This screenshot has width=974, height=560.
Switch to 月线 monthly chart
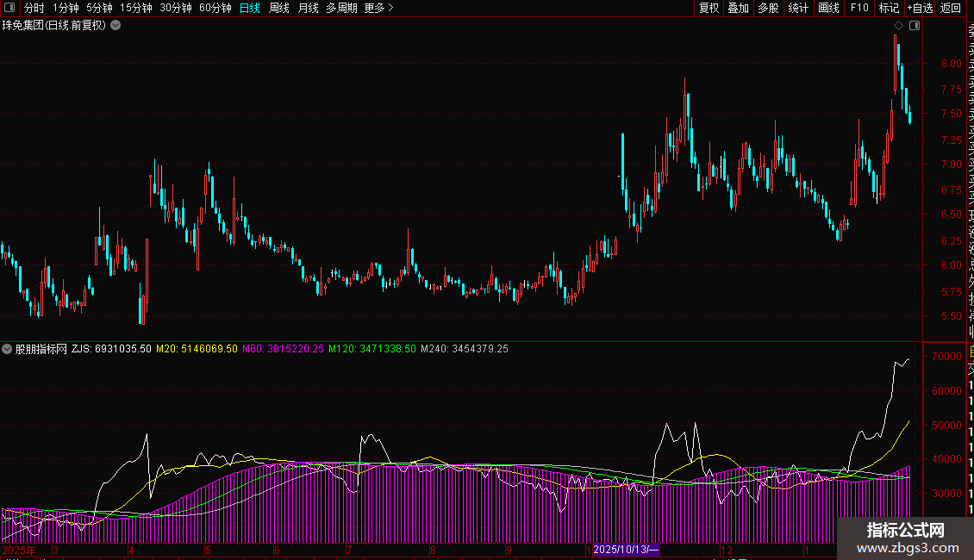308,8
